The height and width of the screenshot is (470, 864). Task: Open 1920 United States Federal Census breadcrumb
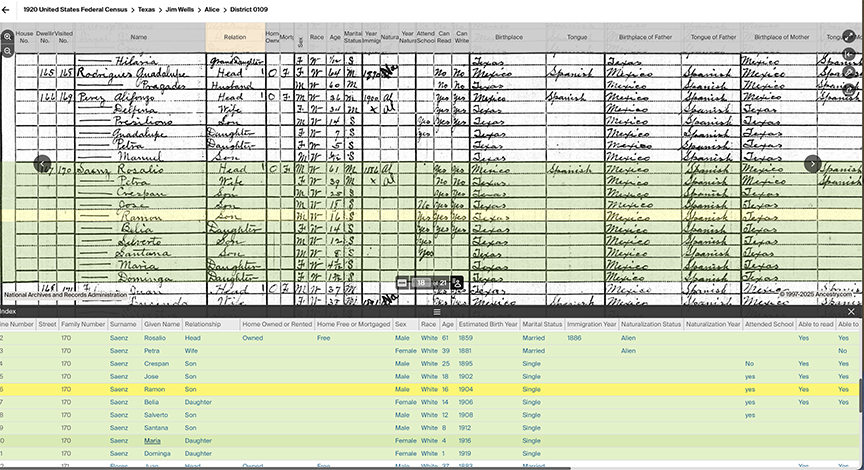pos(78,8)
